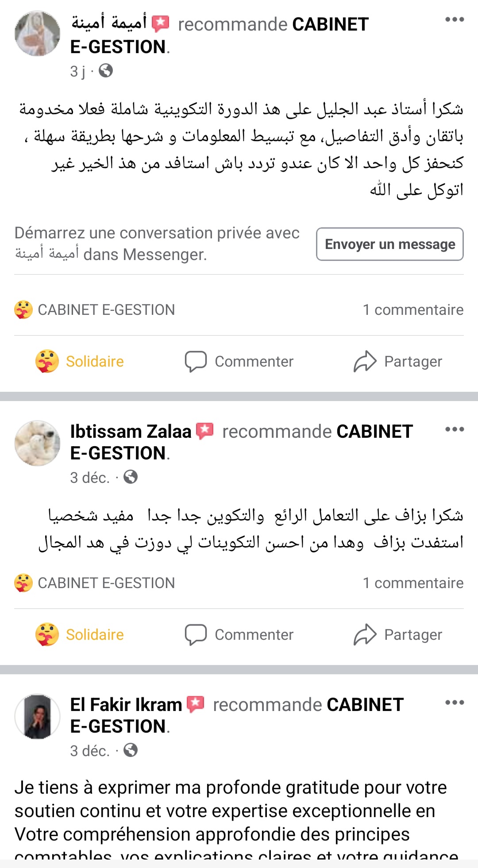Open 1 commentaire on first recommendation
Viewport: 478px width, 868px height.
point(413,310)
